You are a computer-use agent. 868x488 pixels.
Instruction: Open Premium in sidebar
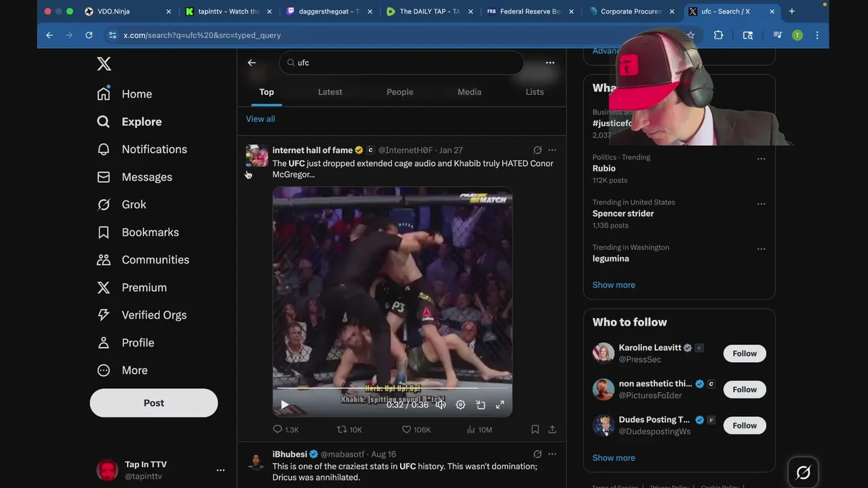pos(132,287)
